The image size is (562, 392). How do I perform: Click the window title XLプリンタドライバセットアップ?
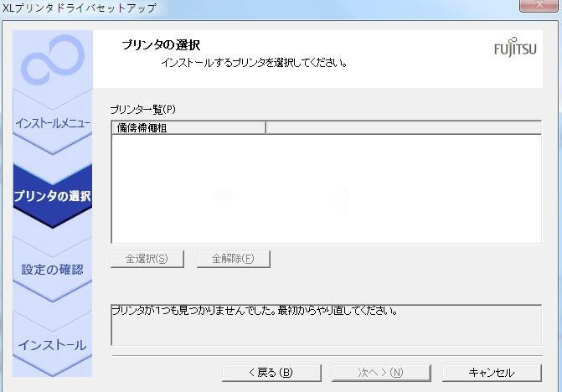coord(80,8)
